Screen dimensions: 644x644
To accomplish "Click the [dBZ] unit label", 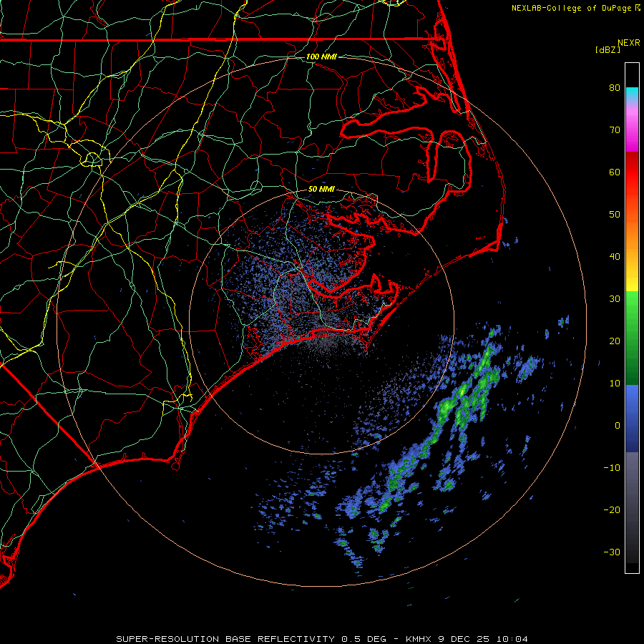I will (x=608, y=50).
